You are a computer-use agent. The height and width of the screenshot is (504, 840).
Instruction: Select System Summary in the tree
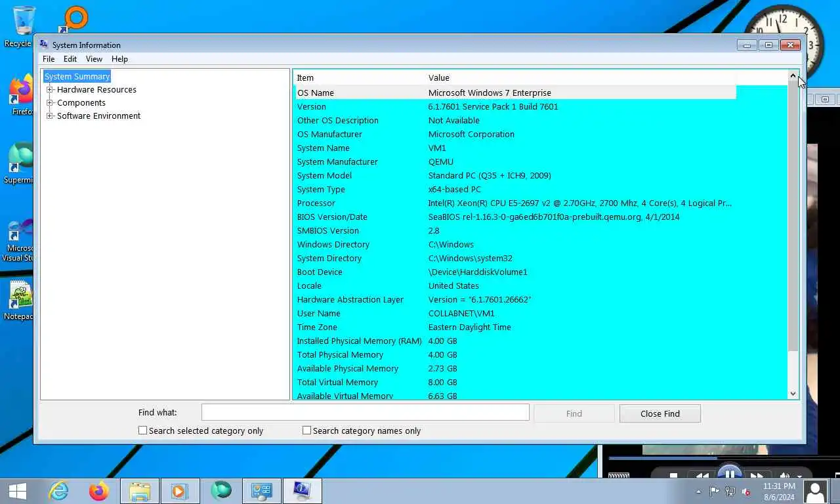[x=77, y=76]
